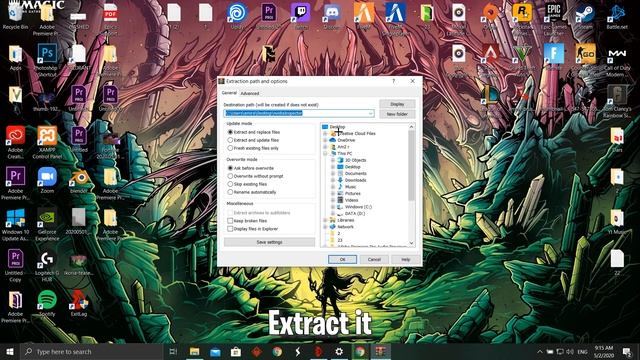Open the Photoshop shortcut on the desktop
The height and width of the screenshot is (360, 640).
[x=47, y=59]
